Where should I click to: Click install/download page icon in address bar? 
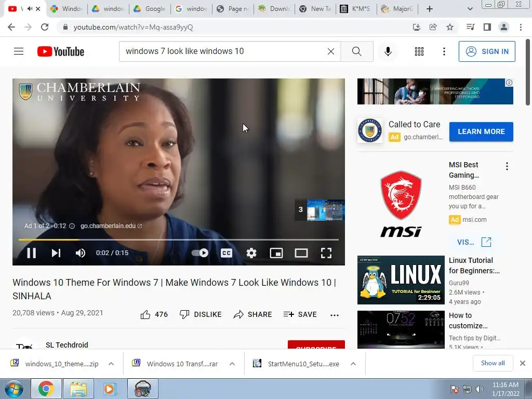coord(416,27)
